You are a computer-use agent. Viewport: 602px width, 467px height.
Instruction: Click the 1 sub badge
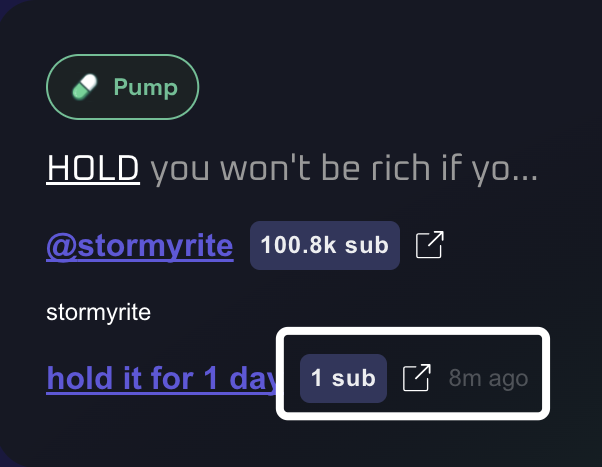343,378
